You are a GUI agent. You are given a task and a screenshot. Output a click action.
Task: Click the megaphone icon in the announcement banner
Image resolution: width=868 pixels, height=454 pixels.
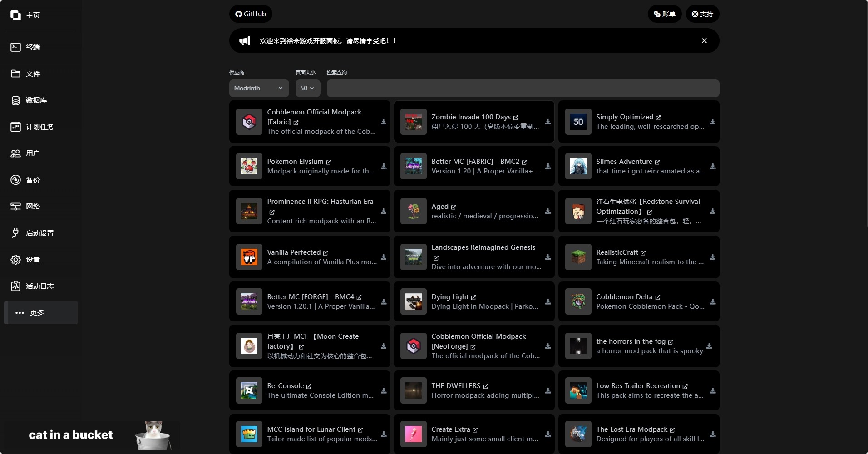(245, 41)
